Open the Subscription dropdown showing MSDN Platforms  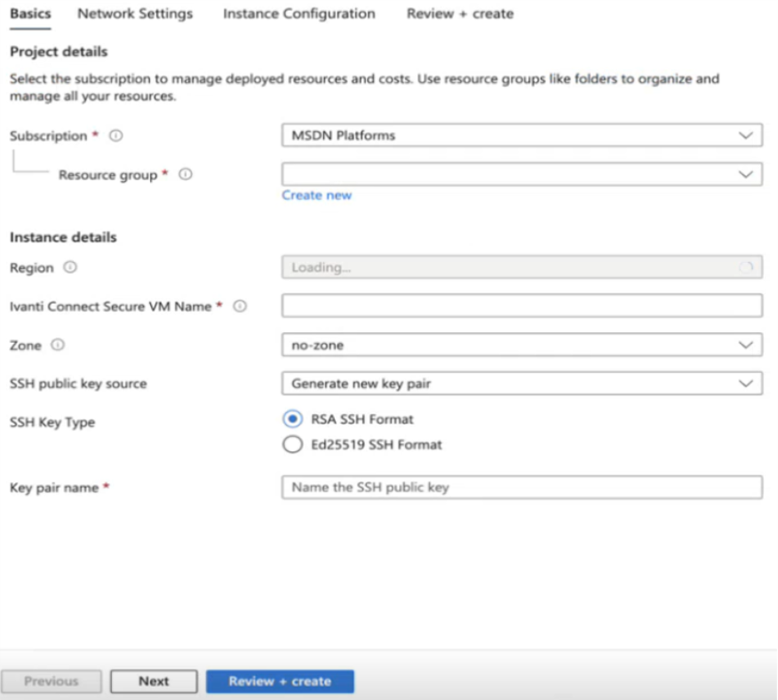click(x=522, y=135)
